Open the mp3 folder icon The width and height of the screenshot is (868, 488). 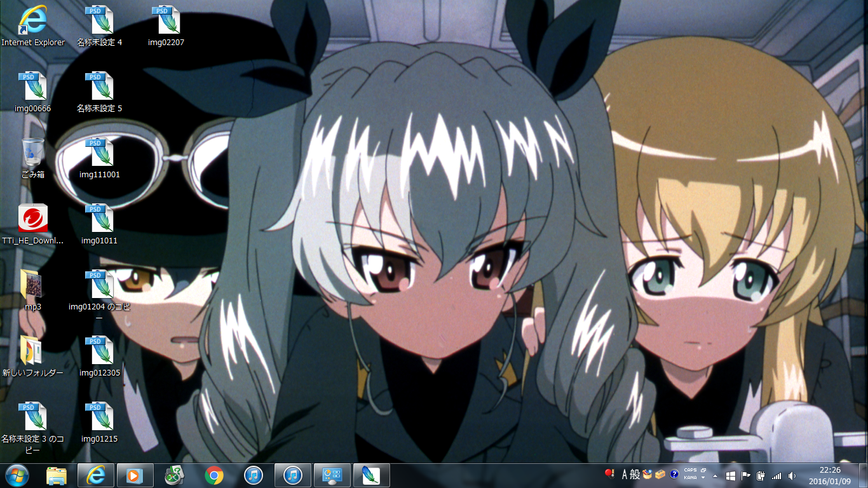33,290
